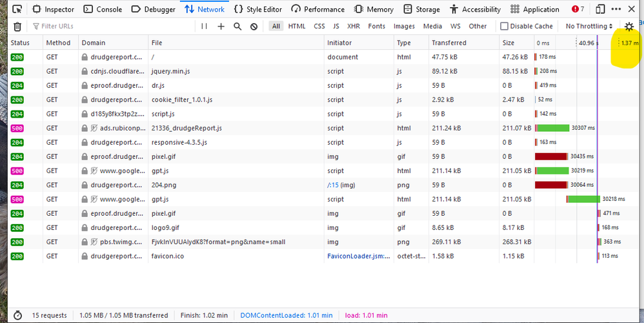
Task: Sort by the Status column header
Action: coord(25,43)
